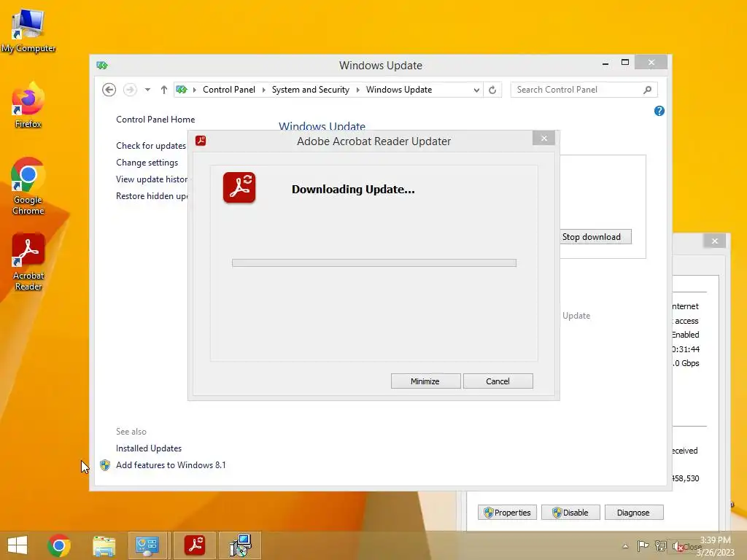Open Control Panel Home link
Image resolution: width=747 pixels, height=560 pixels.
tap(155, 120)
